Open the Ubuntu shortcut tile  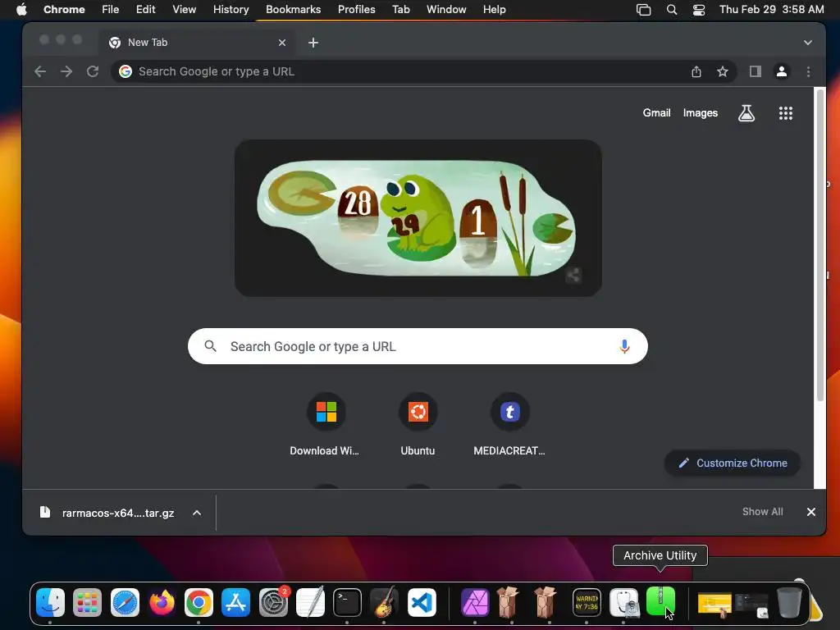pos(418,426)
